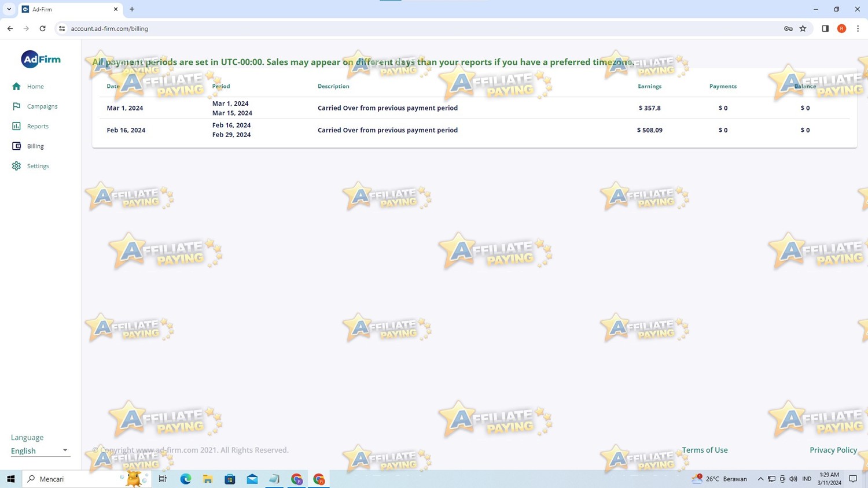Bookmark this page with the star icon

click(x=803, y=28)
